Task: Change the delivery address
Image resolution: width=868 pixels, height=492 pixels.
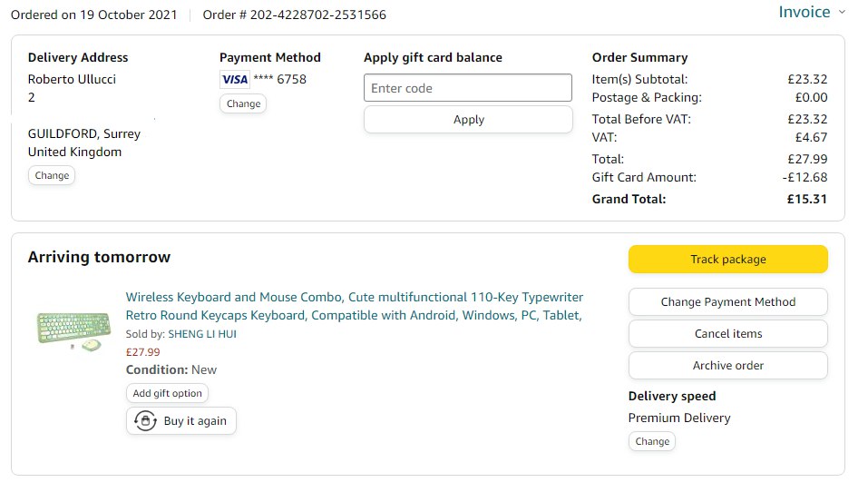Action: coord(52,175)
